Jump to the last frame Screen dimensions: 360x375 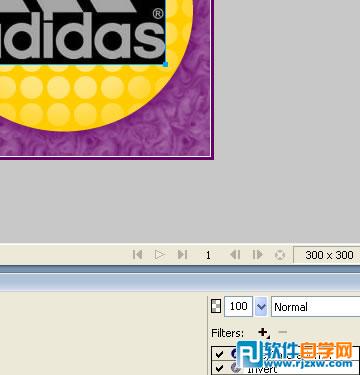coord(182,255)
